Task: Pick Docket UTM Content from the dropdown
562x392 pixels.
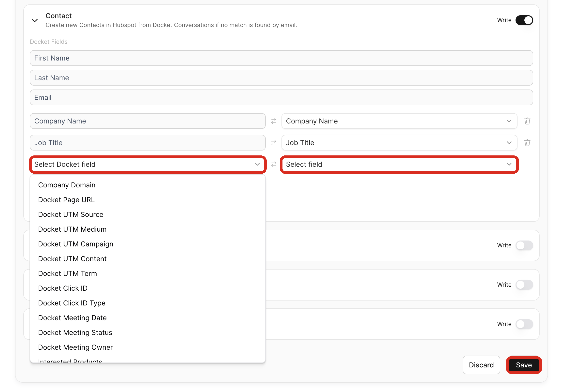Action: coord(148,259)
